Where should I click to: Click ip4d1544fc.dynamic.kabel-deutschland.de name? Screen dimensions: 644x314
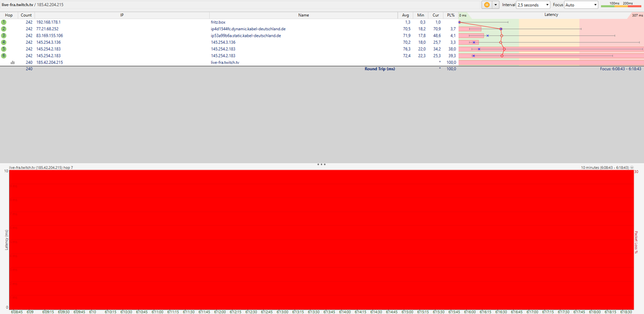[248, 29]
